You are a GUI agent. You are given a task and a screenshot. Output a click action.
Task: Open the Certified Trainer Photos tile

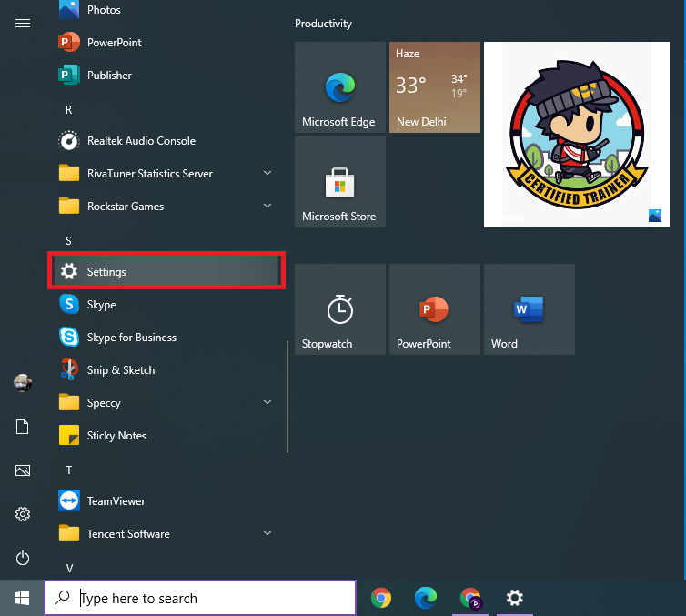pos(576,135)
